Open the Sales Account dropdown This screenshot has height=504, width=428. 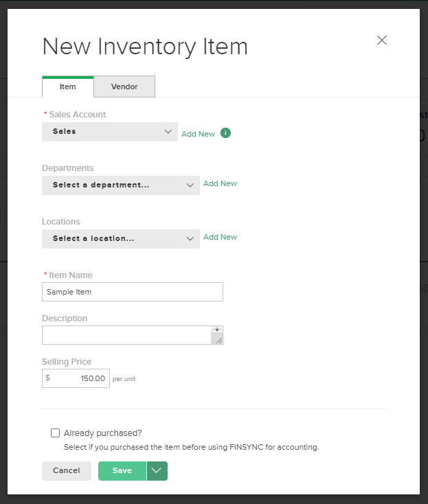pyautogui.click(x=110, y=131)
